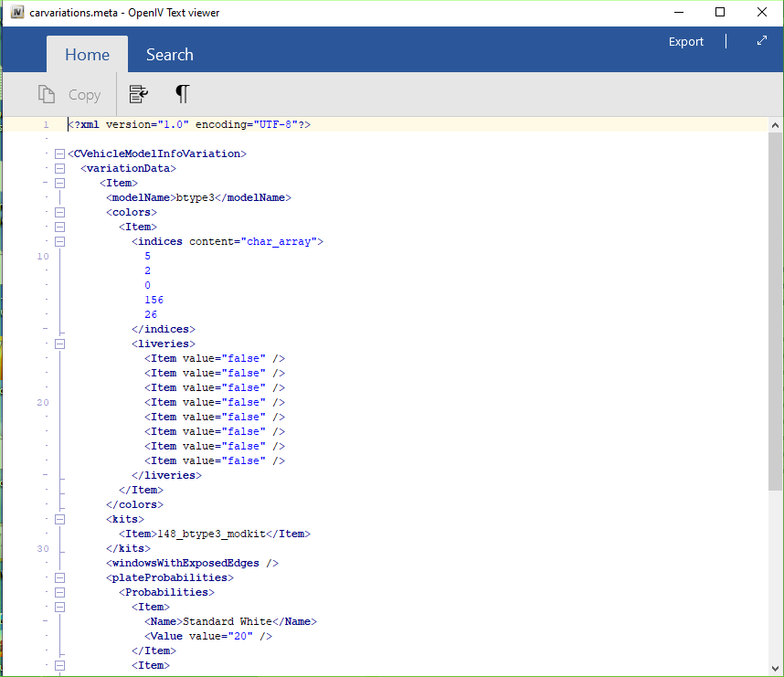Click the scrollbar up arrow
This screenshot has width=784, height=677.
point(775,125)
